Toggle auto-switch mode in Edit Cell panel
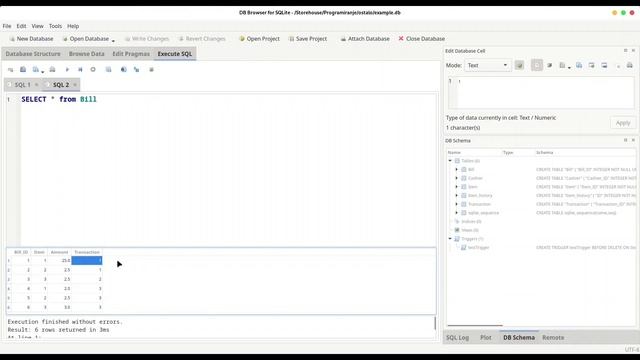 click(519, 65)
